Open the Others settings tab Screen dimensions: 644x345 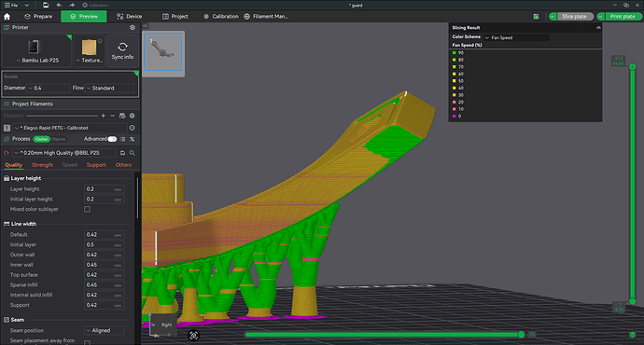[x=123, y=165]
